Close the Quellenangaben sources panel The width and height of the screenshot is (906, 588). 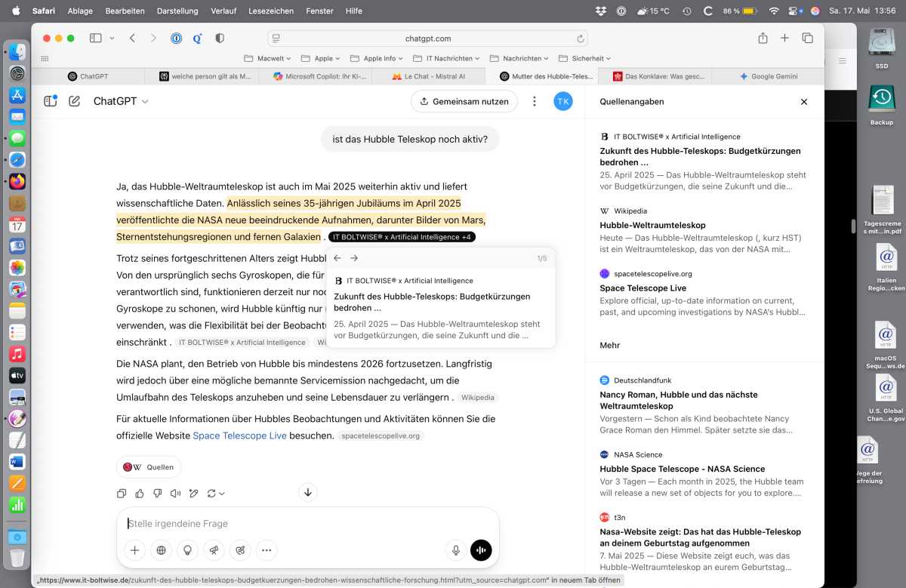(x=804, y=102)
